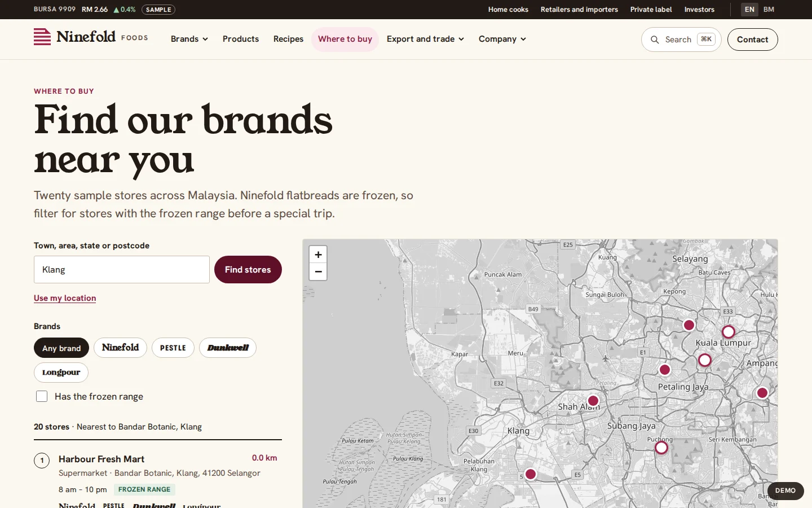812x508 pixels.
Task: Click the Ninefold Foods logo
Action: pyautogui.click(x=91, y=37)
